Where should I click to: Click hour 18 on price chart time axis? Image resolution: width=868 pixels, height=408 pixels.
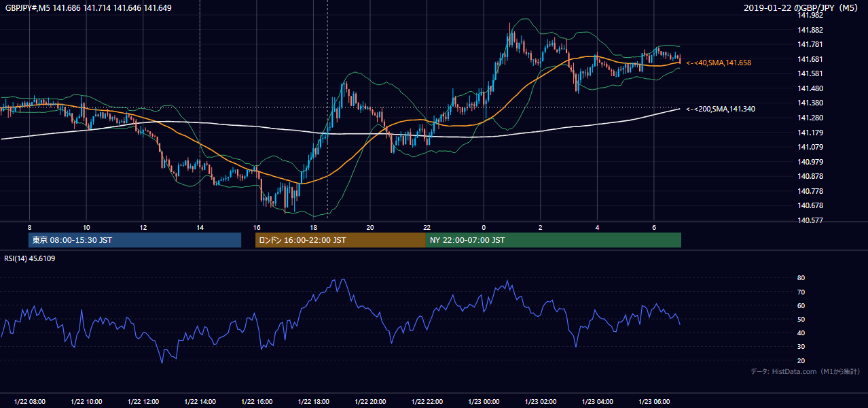(x=313, y=227)
